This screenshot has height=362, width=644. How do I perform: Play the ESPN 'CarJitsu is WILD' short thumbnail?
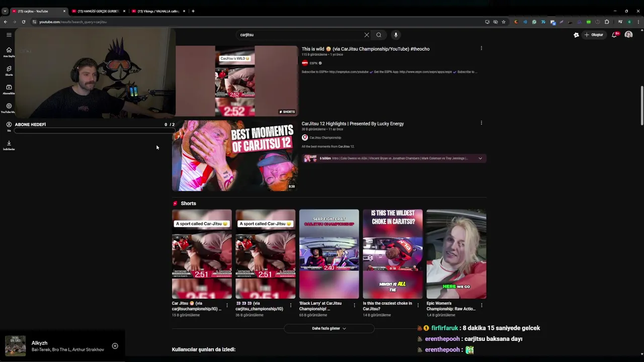pyautogui.click(x=235, y=81)
